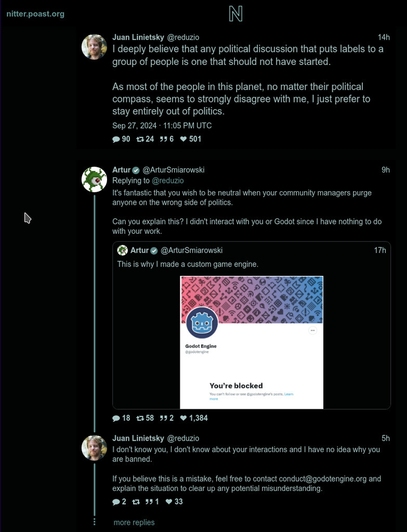Open @ArturSmiarowski handle in quoted tweet
Screen dimensions: 407x532
click(191, 250)
